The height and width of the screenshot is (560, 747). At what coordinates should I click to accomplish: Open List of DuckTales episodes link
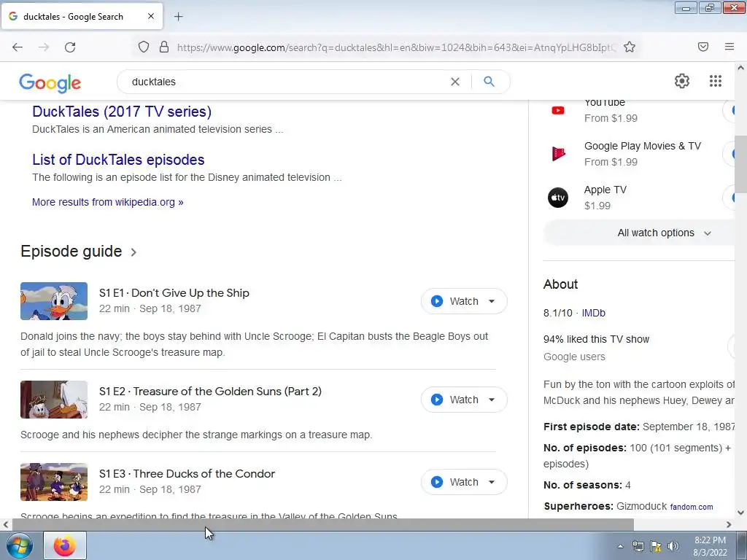click(119, 160)
